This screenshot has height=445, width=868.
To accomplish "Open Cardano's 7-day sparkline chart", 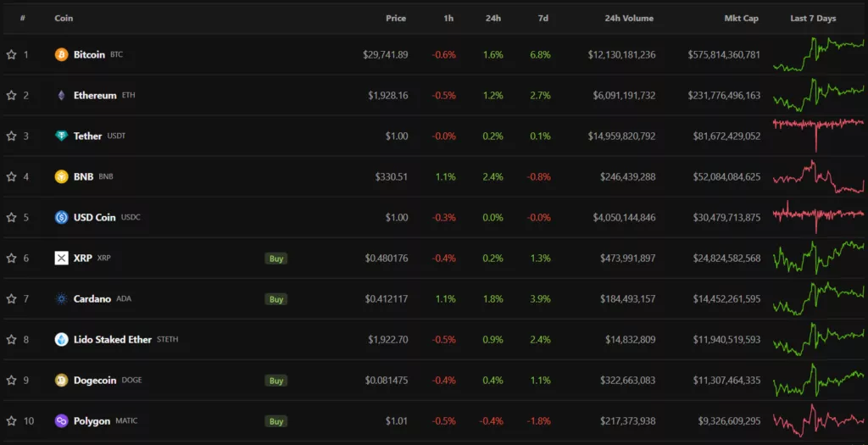I will pos(819,299).
